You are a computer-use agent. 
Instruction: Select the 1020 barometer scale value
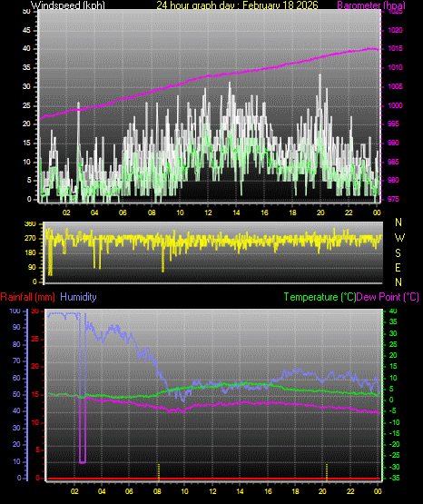(395, 30)
